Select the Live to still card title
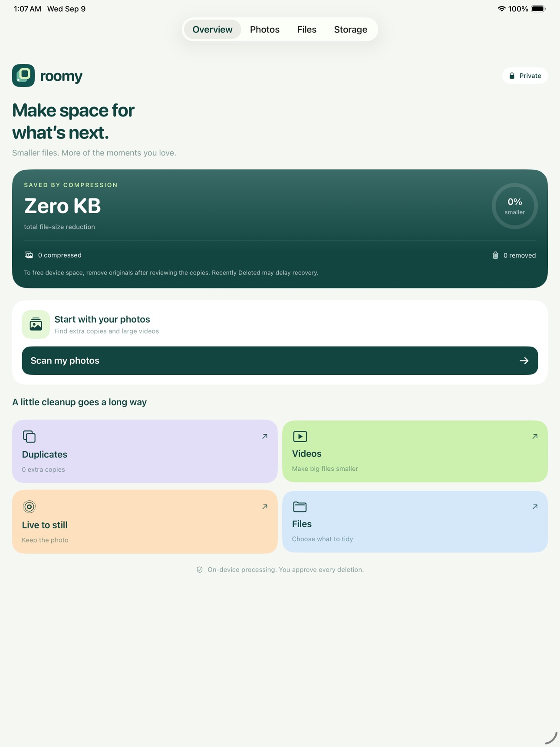560x747 pixels. [x=45, y=525]
